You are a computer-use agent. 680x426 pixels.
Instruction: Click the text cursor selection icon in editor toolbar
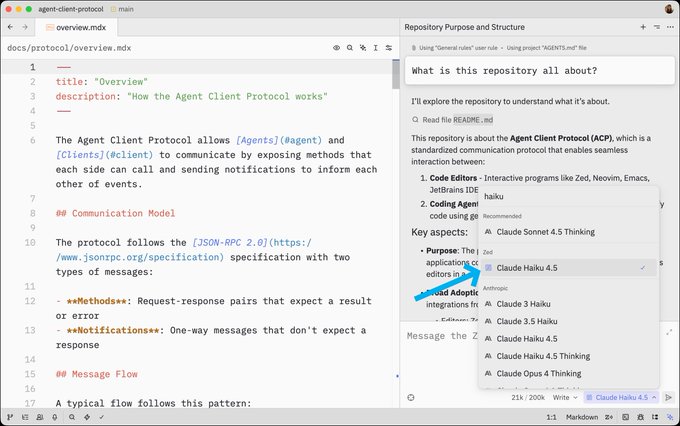click(376, 48)
